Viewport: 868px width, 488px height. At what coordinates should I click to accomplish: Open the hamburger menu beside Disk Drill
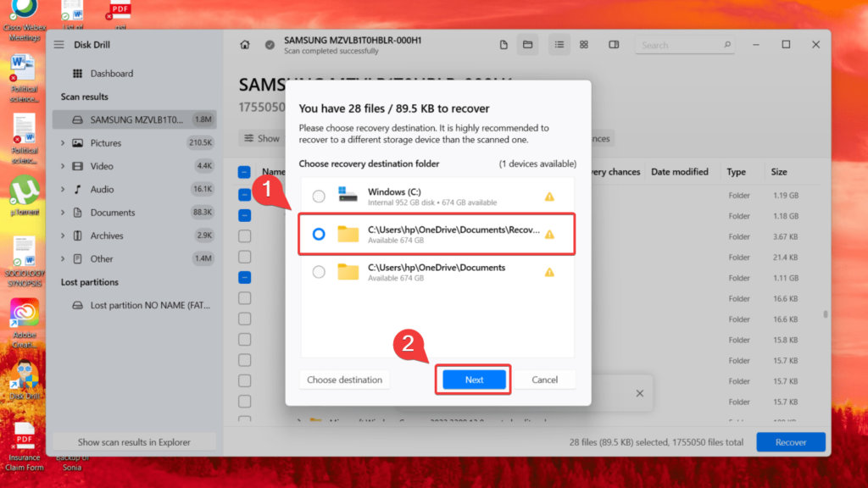click(x=59, y=45)
